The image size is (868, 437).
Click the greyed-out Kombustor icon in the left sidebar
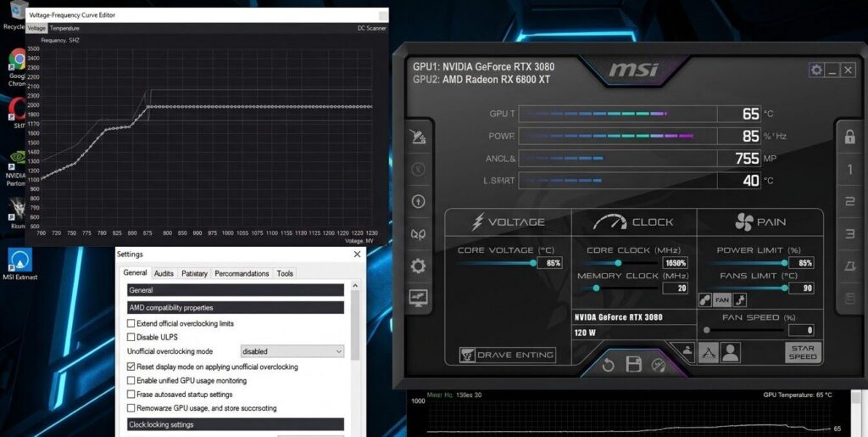pos(419,169)
